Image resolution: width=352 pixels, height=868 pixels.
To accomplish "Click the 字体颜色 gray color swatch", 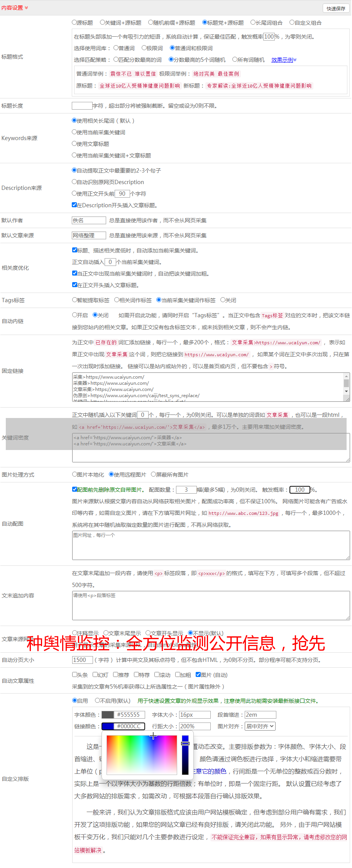I will point(108,715).
